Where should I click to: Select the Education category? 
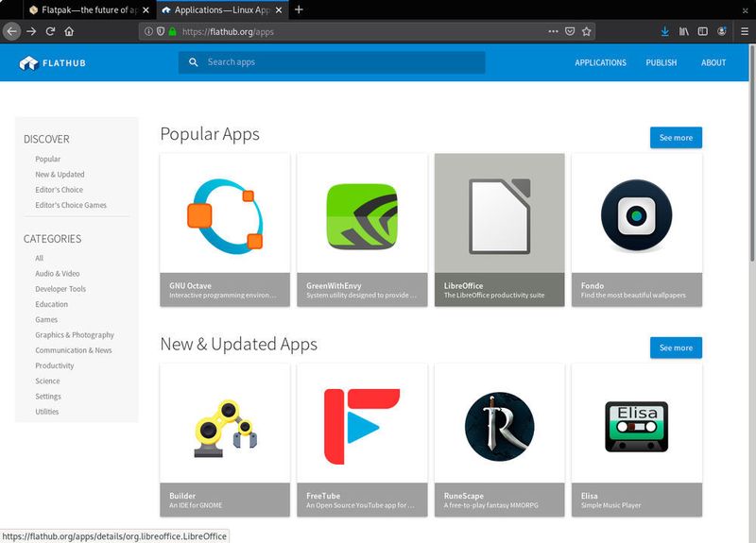pos(52,304)
